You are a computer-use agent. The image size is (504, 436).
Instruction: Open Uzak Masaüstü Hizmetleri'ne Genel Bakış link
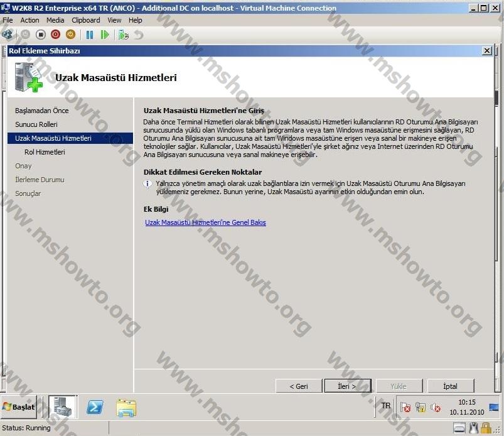(x=205, y=222)
